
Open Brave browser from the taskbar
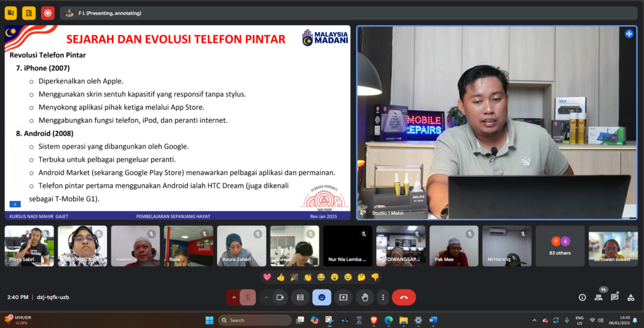[x=374, y=320]
